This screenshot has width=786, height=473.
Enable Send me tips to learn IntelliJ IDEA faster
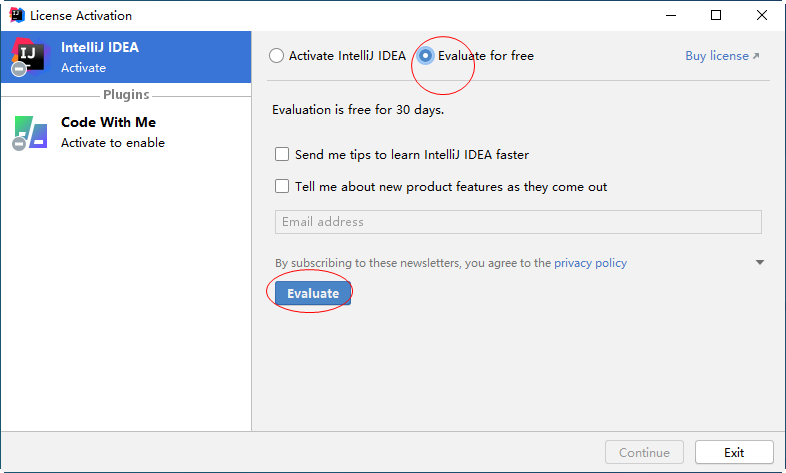282,154
